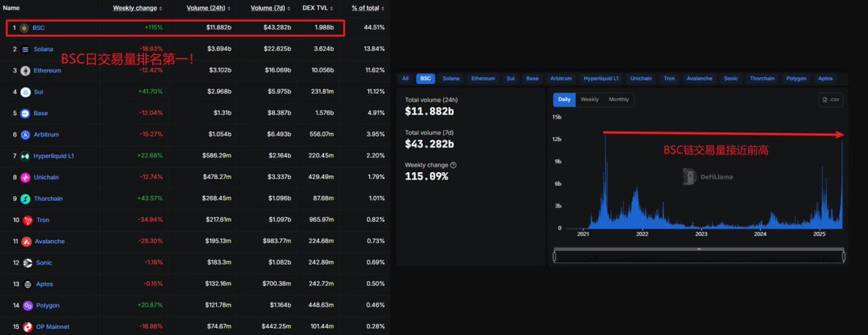Open the Tron chain tab
The height and width of the screenshot is (335, 868).
[669, 78]
